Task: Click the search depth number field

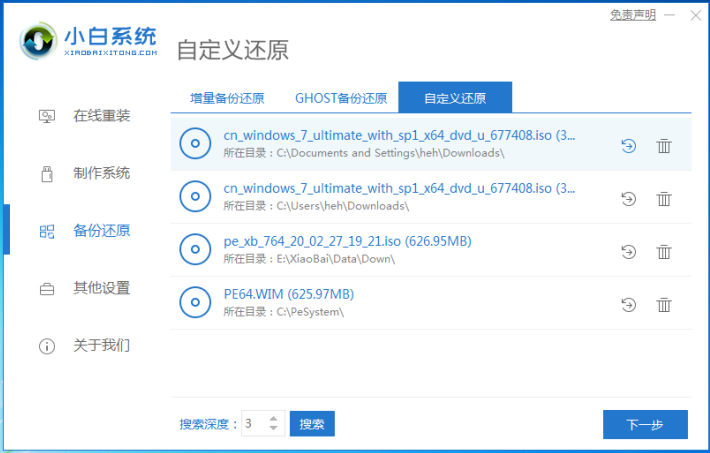Action: click(253, 424)
